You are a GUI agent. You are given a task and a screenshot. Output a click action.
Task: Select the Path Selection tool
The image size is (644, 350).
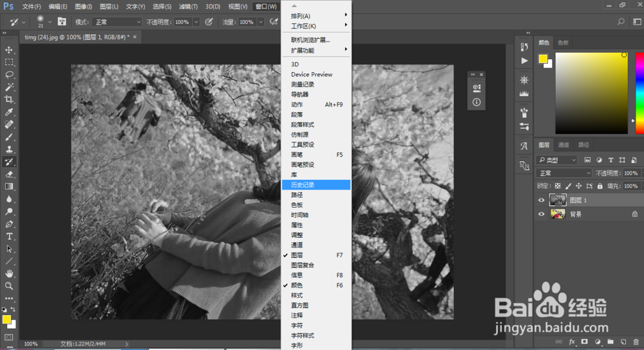(x=9, y=249)
